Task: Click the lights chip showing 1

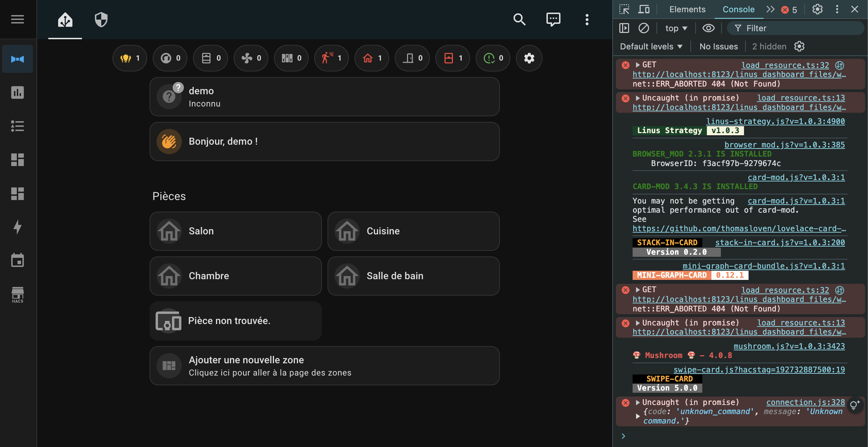Action: click(130, 58)
